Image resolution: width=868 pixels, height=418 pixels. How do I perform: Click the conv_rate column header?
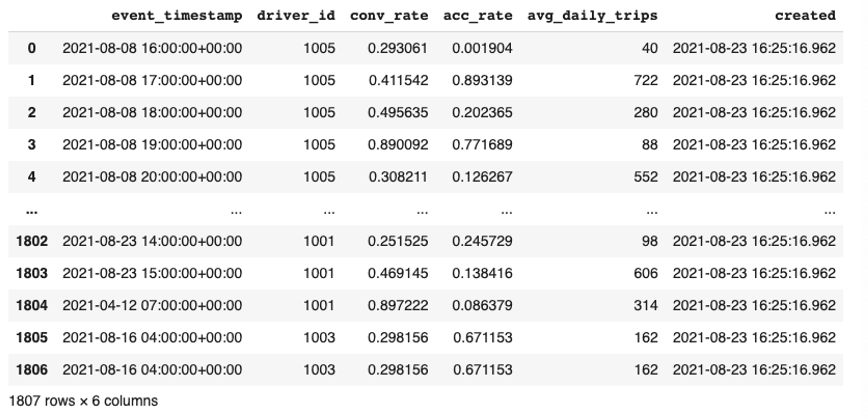389,16
